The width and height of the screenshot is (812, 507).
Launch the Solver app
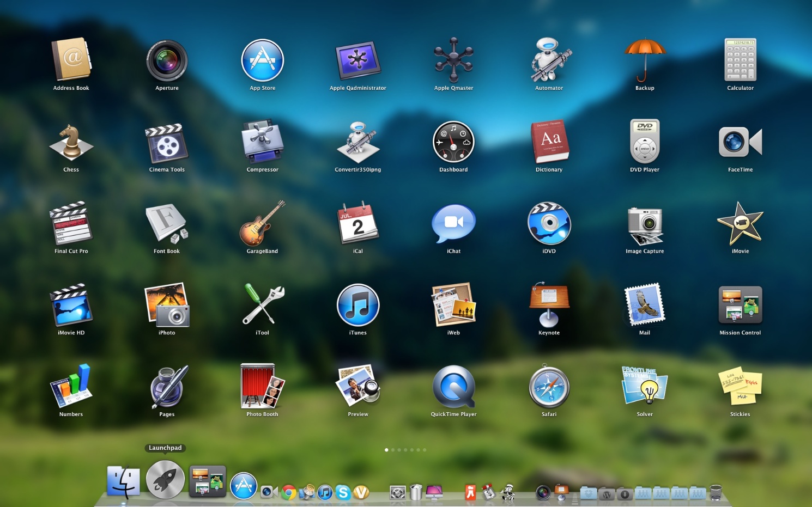[645, 385]
